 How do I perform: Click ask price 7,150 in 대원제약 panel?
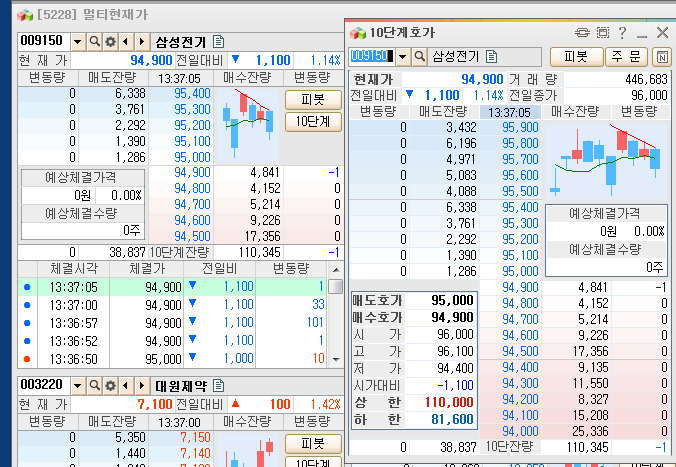click(x=195, y=437)
